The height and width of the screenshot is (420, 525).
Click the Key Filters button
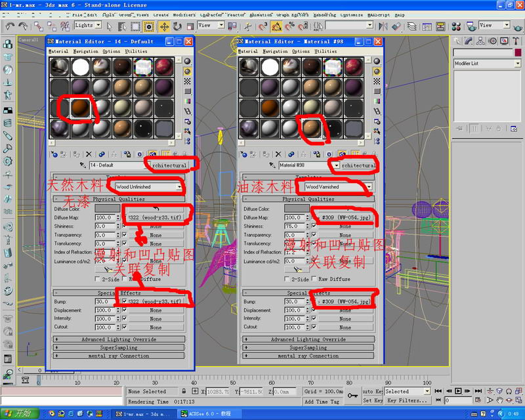[x=407, y=400]
